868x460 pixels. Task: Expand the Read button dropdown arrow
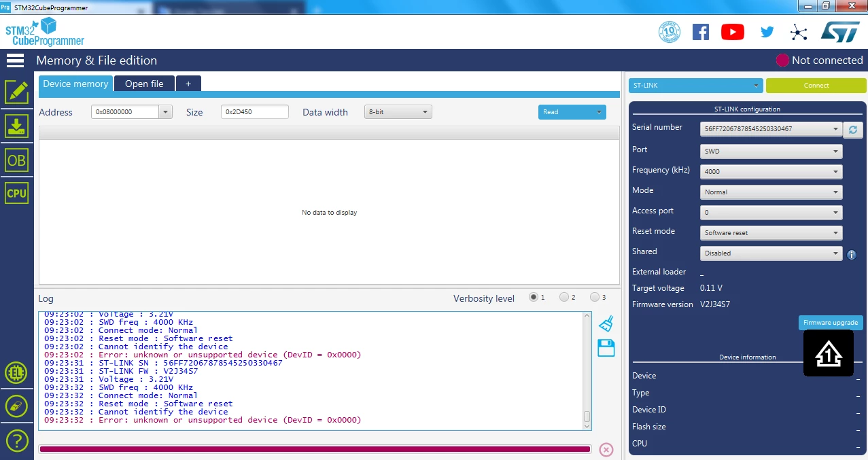(599, 112)
